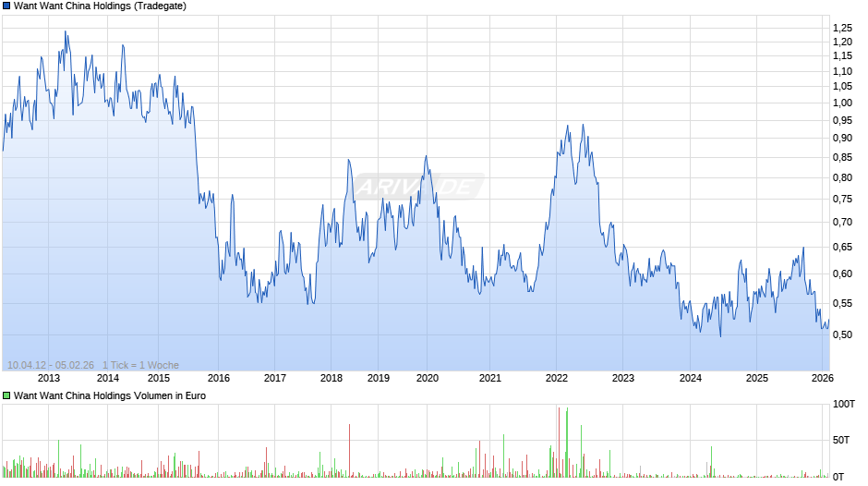Image resolution: width=868 pixels, height=486 pixels.
Task: Click the 1,10 price label on the y-axis
Action: [x=842, y=71]
